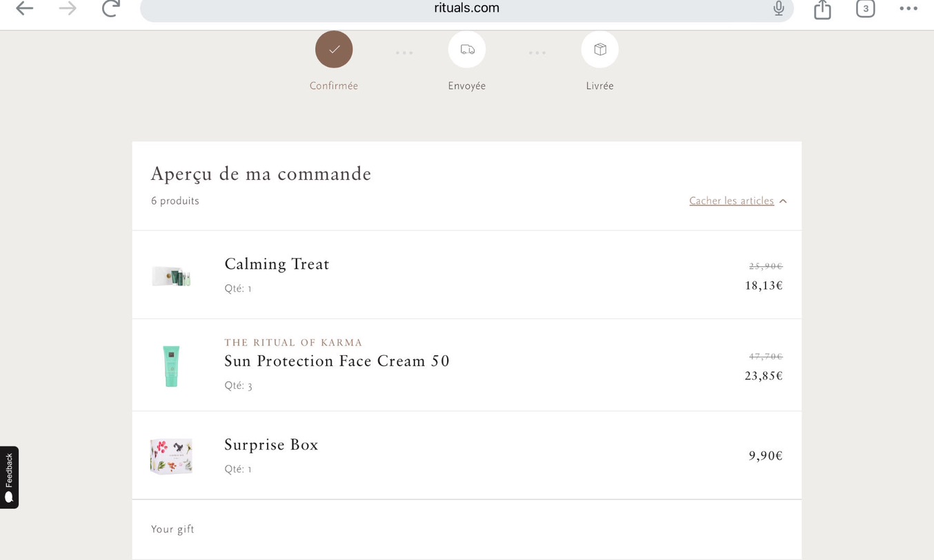Click the crossed-out price 47,70€
The height and width of the screenshot is (560, 934).
pyautogui.click(x=766, y=357)
